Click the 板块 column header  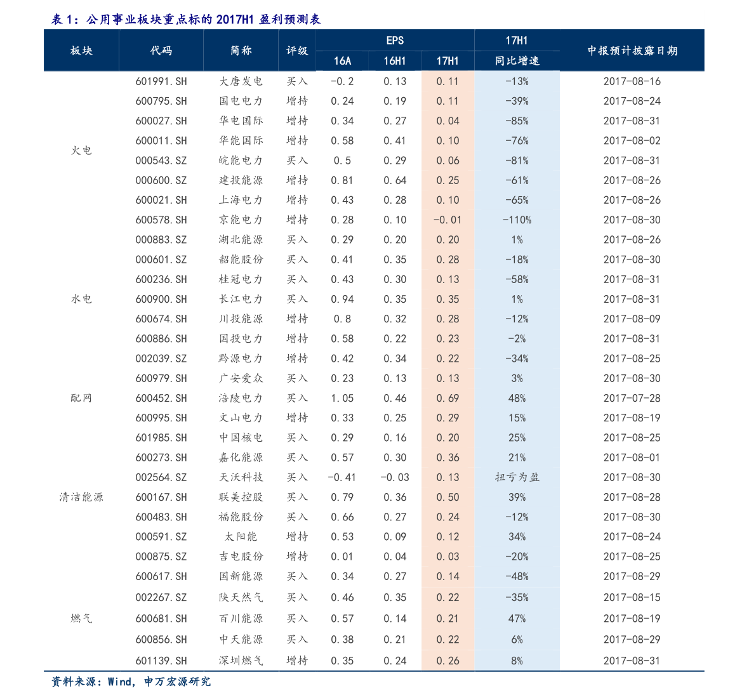[x=81, y=51]
